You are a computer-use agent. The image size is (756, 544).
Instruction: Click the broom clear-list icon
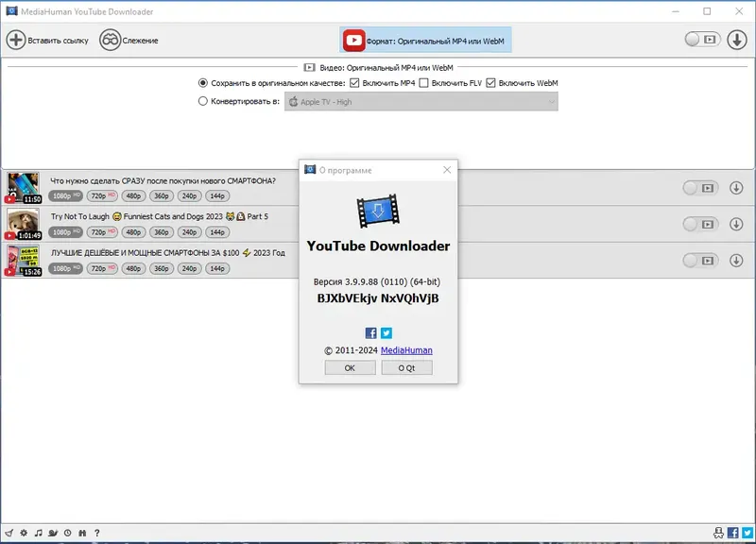[9, 533]
